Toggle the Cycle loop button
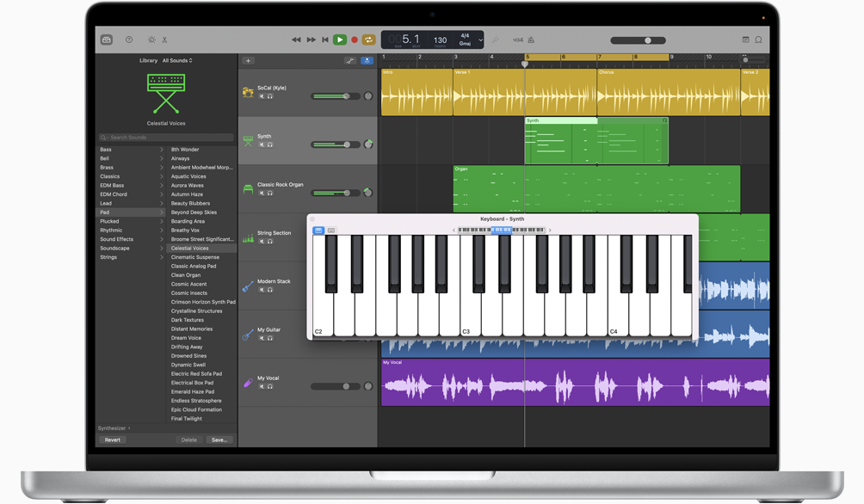Screen dimensions: 864x504 point(368,40)
